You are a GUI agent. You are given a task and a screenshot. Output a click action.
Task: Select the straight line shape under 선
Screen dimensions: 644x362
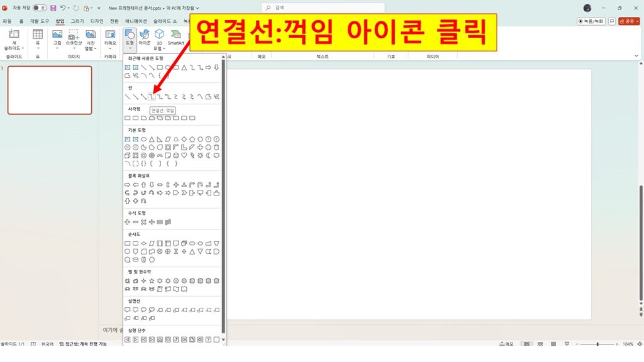click(x=127, y=97)
